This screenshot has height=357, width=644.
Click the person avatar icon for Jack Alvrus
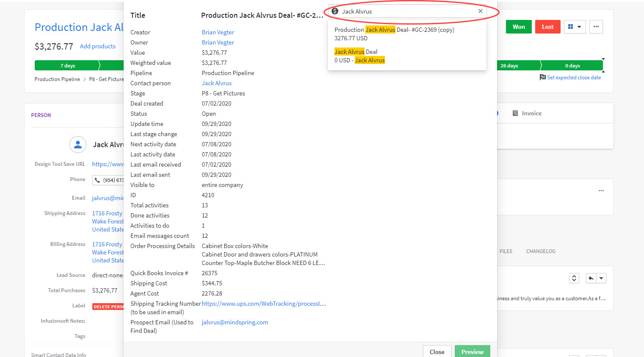(78, 145)
